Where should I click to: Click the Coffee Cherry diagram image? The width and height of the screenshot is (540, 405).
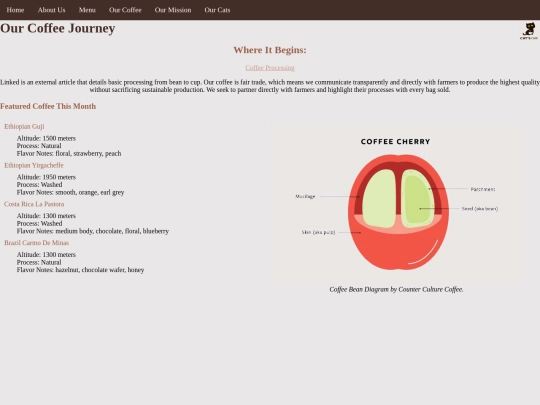click(396, 204)
